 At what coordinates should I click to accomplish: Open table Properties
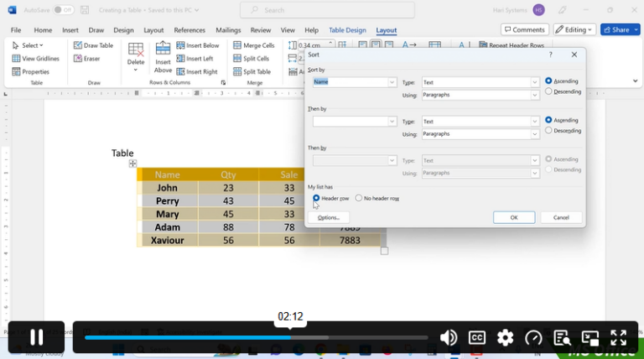pos(31,71)
